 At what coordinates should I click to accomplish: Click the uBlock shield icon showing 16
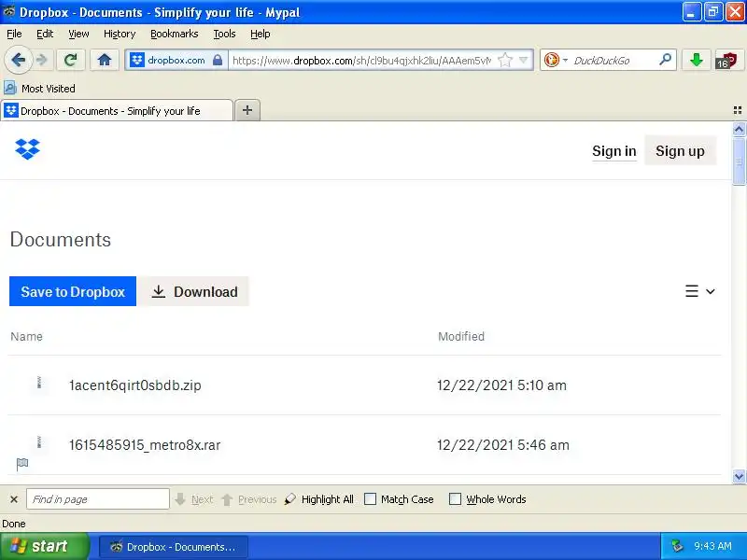click(726, 61)
